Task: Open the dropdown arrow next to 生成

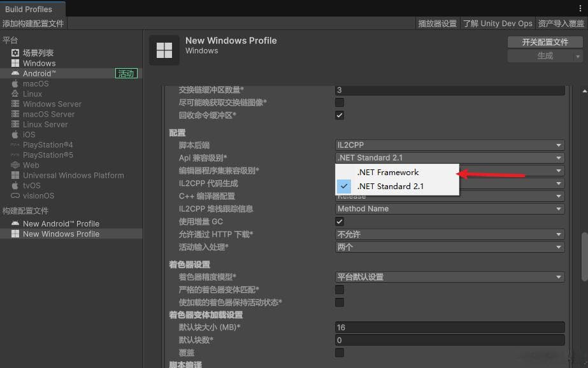Action: (x=578, y=56)
